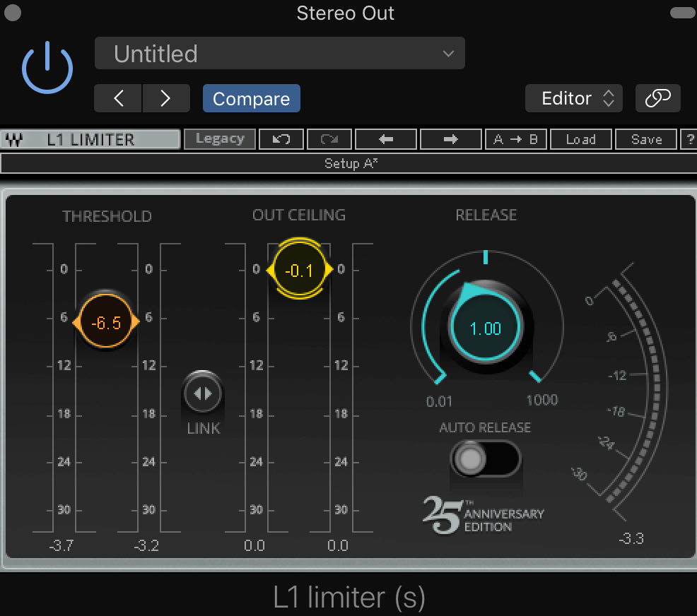This screenshot has height=616, width=697.
Task: Go to previous preset with left chevron
Action: [118, 98]
